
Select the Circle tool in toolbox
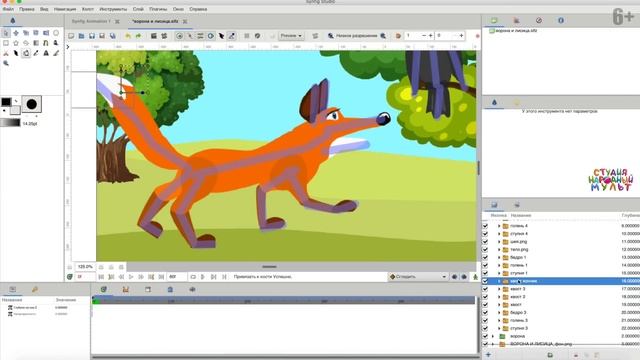56,33
